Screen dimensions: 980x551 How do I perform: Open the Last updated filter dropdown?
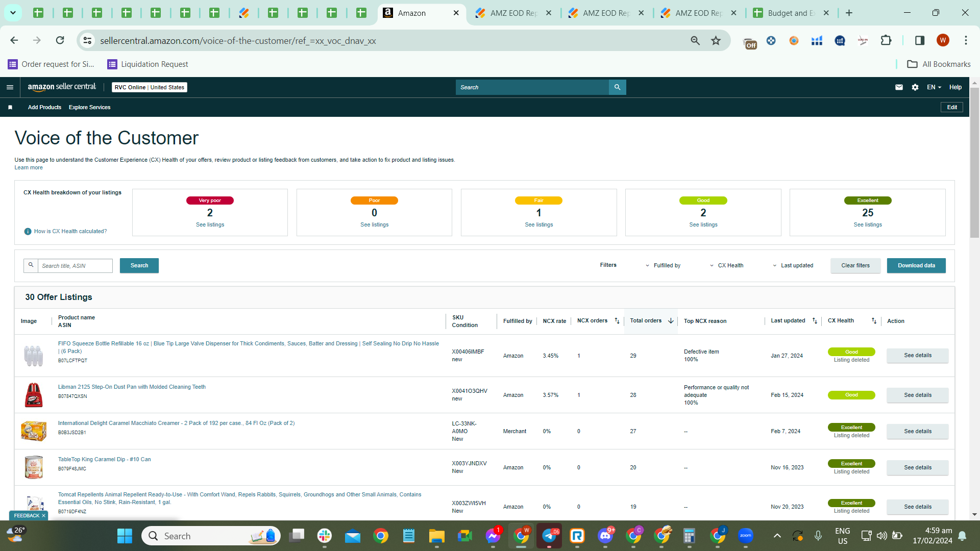(x=793, y=265)
